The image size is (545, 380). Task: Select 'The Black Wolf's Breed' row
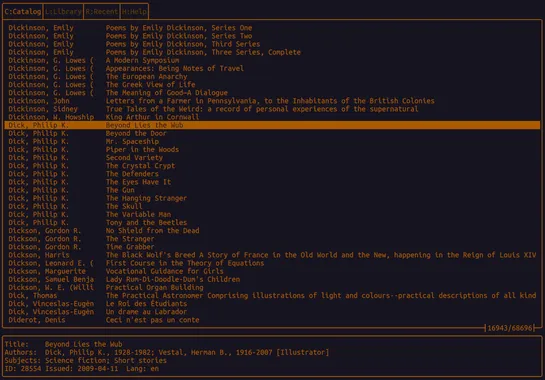(272, 255)
